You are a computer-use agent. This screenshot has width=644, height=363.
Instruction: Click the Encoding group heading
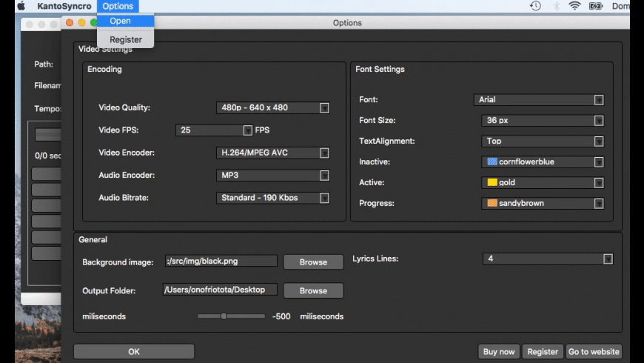104,69
